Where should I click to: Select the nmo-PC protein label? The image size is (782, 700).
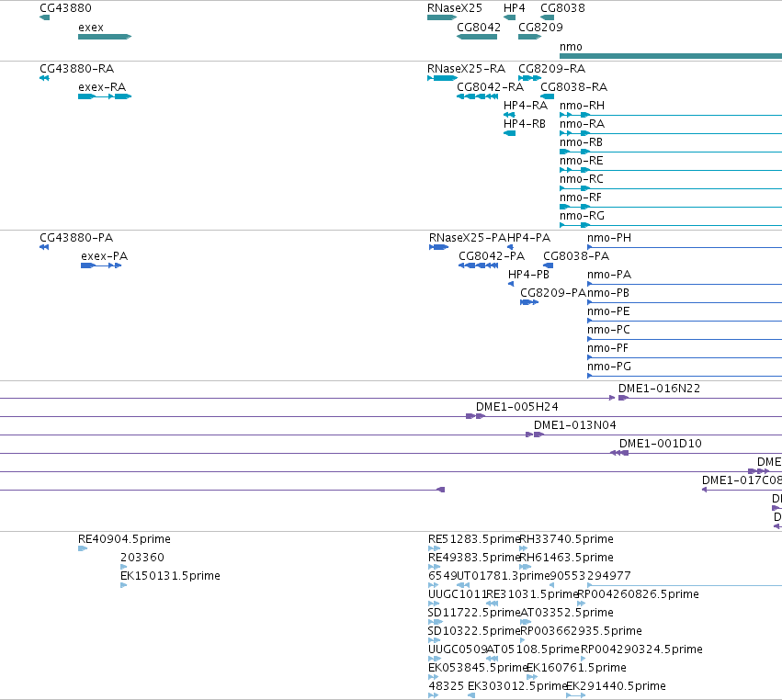[x=608, y=330]
